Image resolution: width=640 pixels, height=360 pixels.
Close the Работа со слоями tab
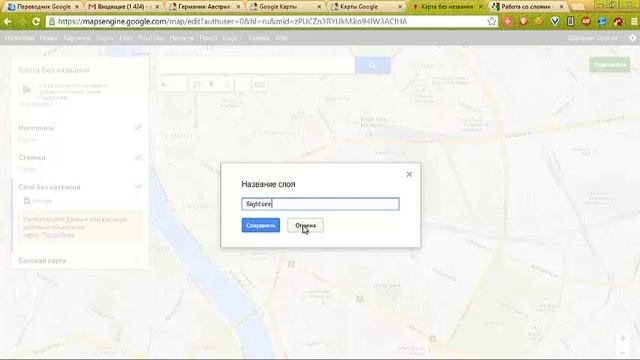tap(562, 7)
